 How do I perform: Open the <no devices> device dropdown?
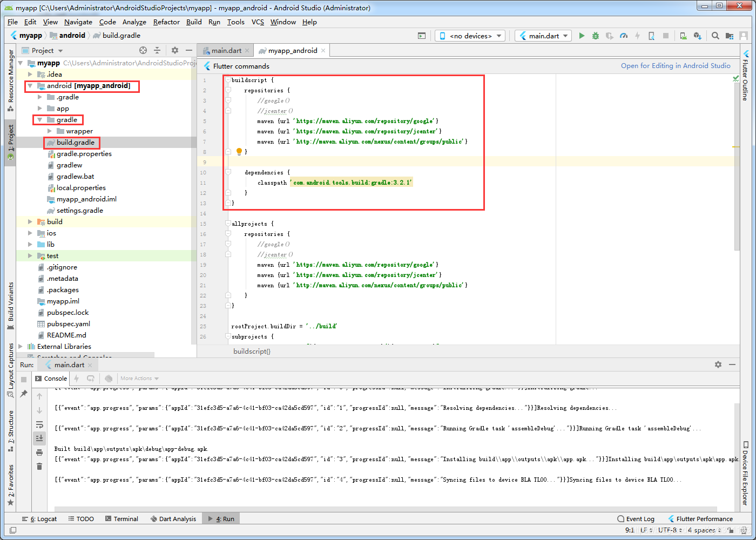click(x=470, y=36)
